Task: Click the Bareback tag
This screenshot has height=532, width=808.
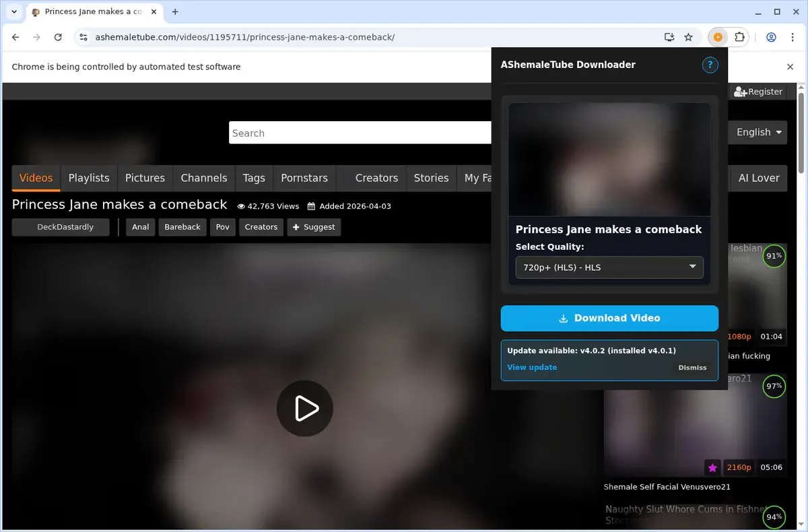Action: tap(182, 227)
